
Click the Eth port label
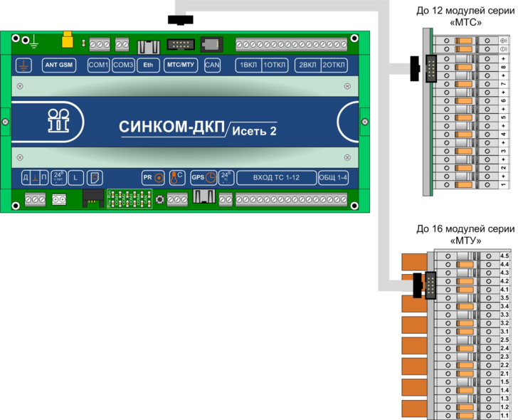(x=147, y=65)
